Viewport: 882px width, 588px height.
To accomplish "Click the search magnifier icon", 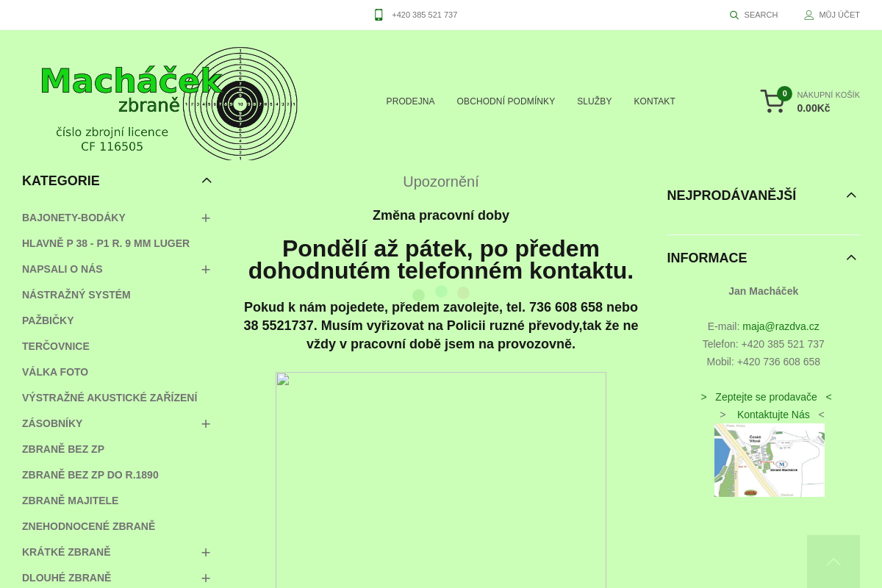I will [734, 15].
